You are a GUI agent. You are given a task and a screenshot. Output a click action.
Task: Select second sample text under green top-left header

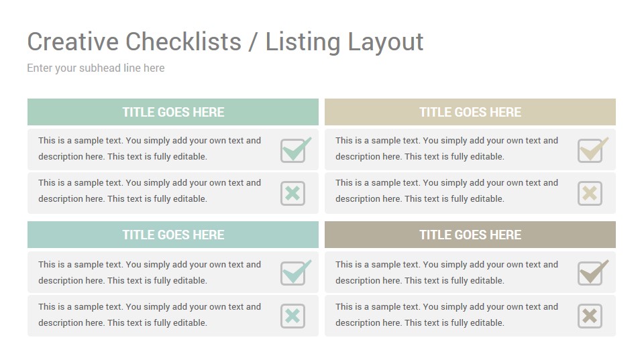[150, 191]
